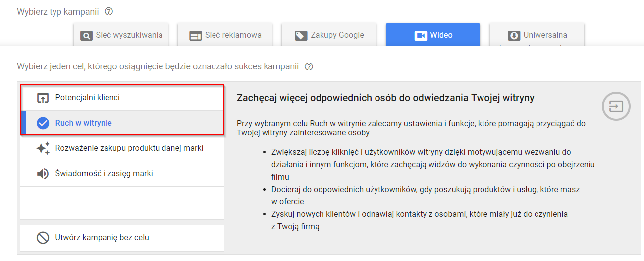Click the price tag icon on Zakupy Google
Image resolution: width=644 pixels, height=261 pixels.
300,36
